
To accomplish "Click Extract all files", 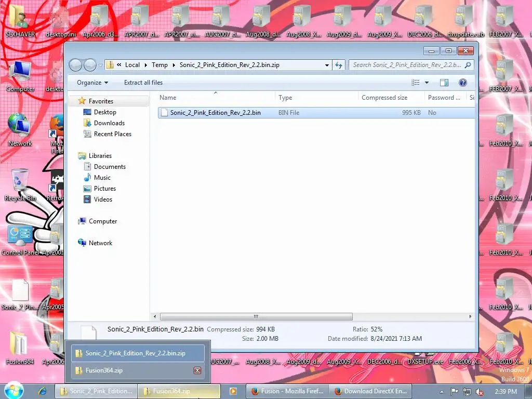I will (x=143, y=83).
